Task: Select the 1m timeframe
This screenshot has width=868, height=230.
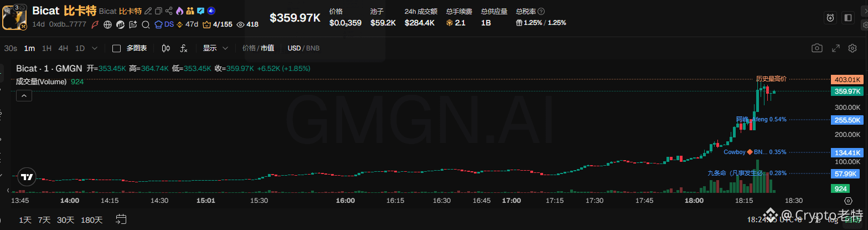Action: pos(29,48)
